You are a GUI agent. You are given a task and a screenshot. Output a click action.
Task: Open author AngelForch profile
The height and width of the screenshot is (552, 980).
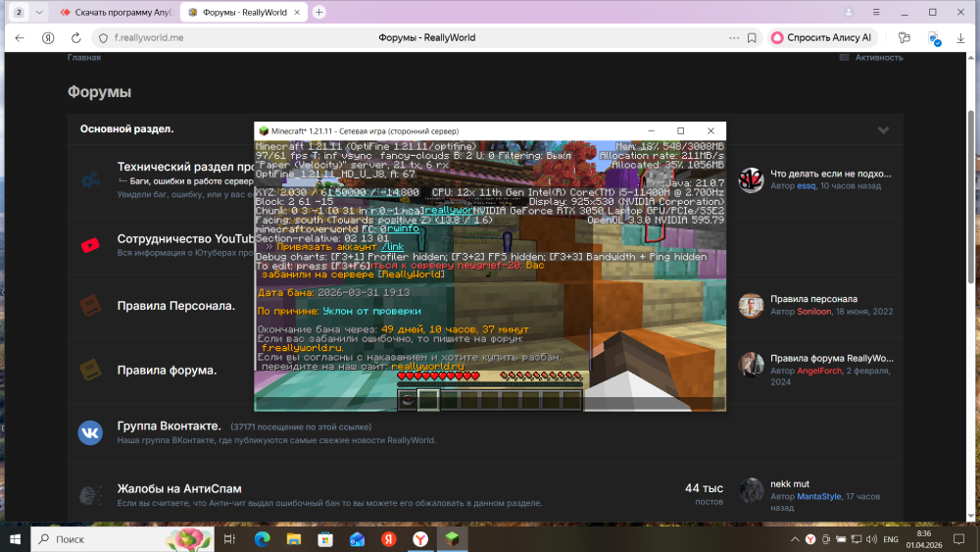(x=819, y=371)
